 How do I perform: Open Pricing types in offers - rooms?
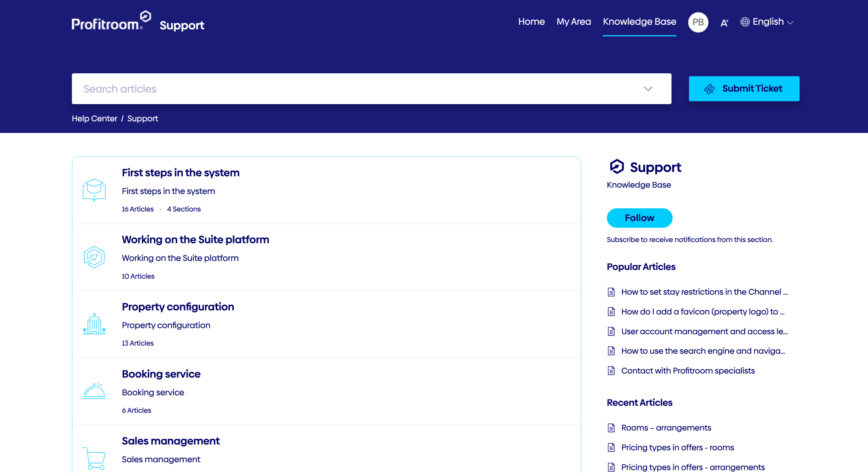tap(677, 447)
